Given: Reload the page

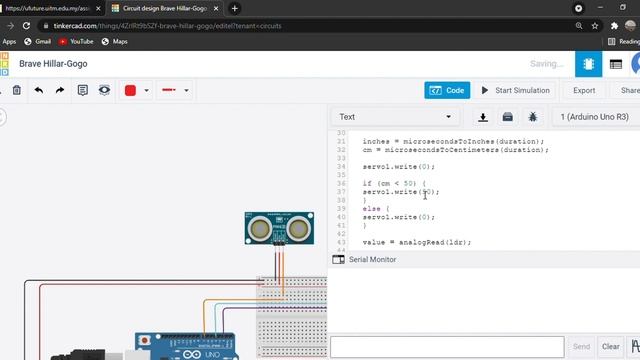Looking at the screenshot, I should pos(27,26).
